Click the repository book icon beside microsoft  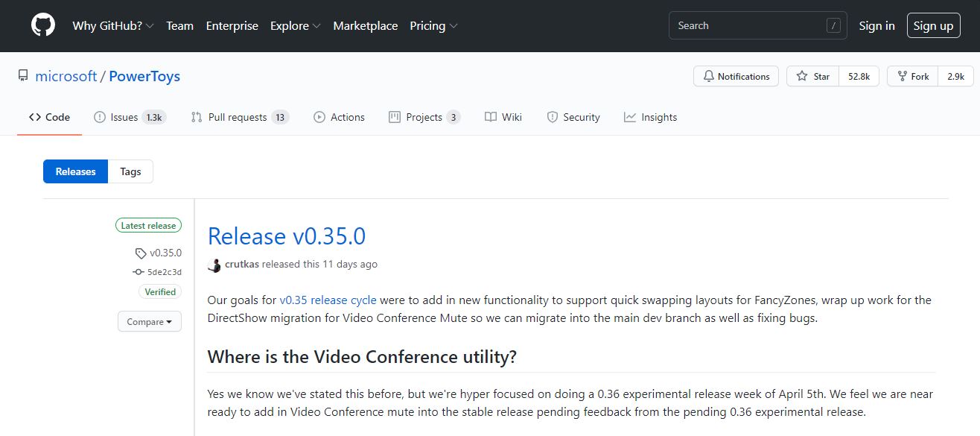tap(23, 76)
